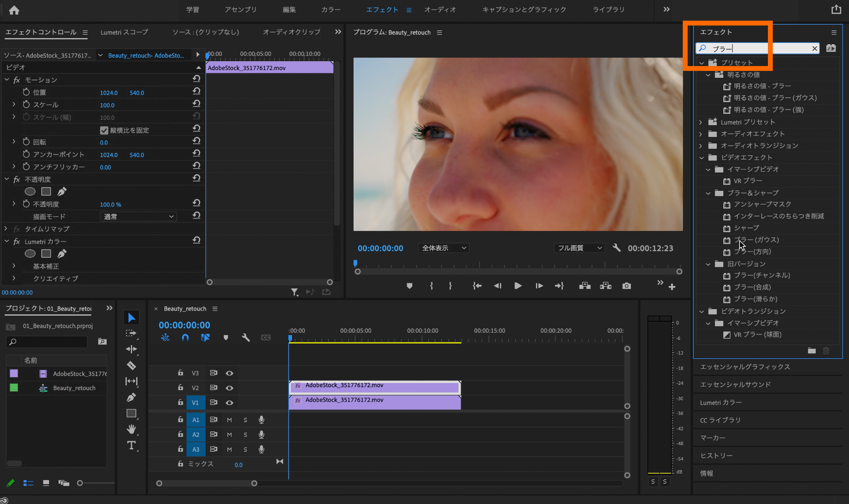
Task: Click the Add Marker icon in timeline
Action: (x=226, y=337)
